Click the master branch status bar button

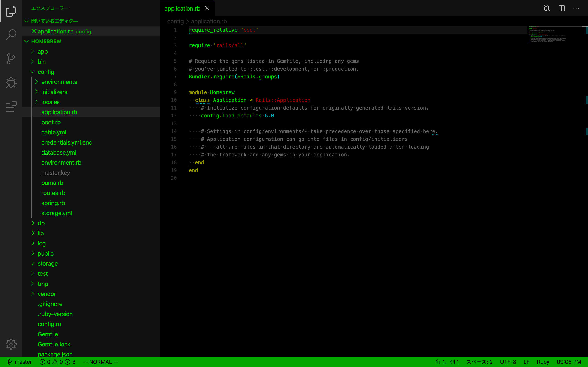(20, 362)
